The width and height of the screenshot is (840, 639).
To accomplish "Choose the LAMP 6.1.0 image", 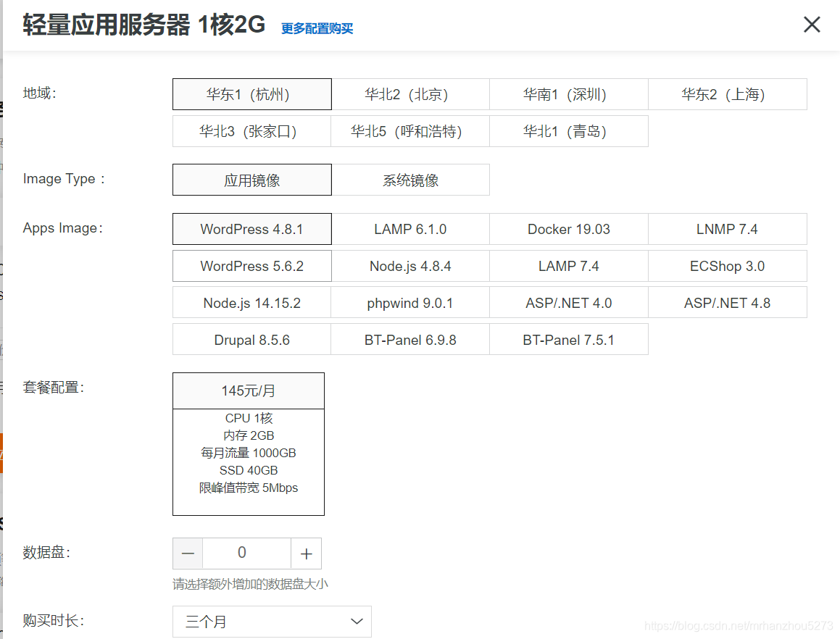I will click(410, 229).
